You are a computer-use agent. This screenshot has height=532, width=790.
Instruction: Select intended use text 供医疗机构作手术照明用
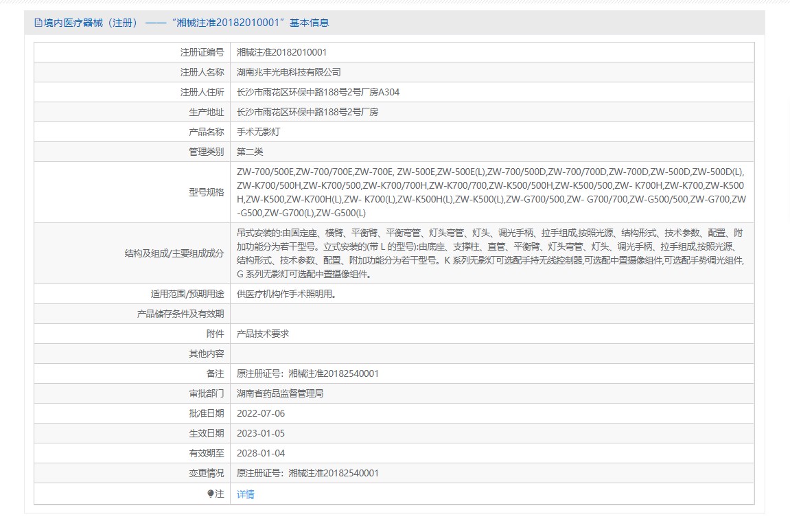[286, 294]
